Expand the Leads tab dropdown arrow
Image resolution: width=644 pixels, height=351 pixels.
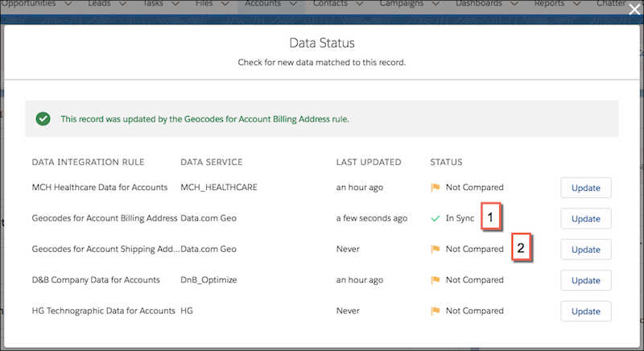click(x=122, y=4)
